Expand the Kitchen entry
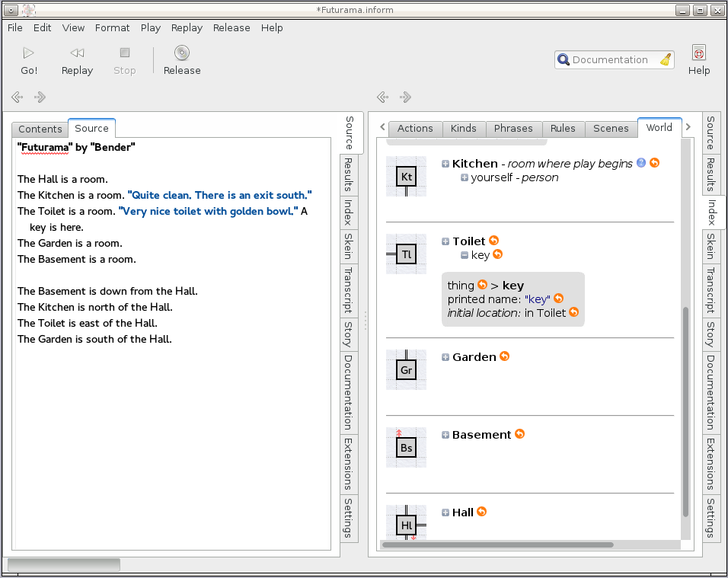The height and width of the screenshot is (578, 728). [x=445, y=164]
